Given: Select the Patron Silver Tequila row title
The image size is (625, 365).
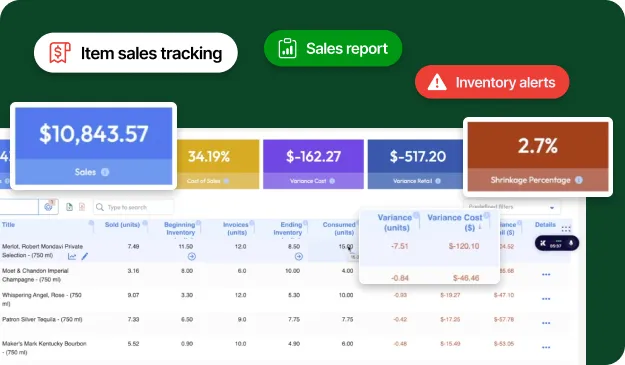Looking at the screenshot, I should point(42,320).
